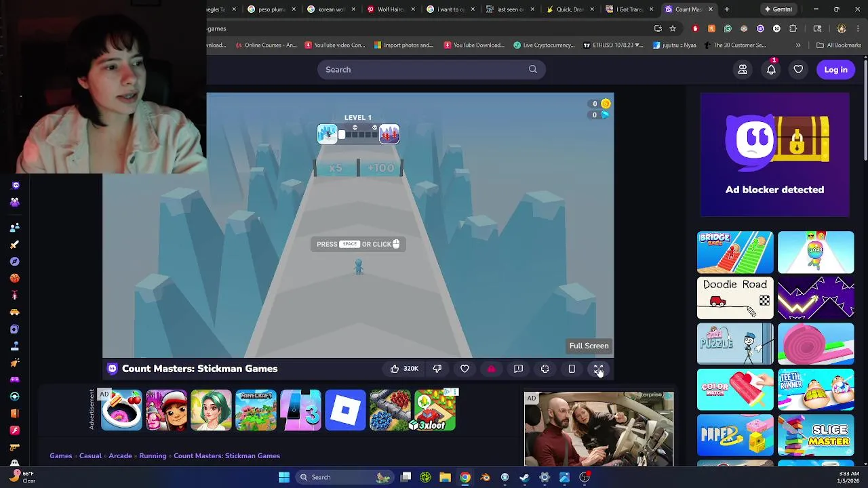Open mobile view with the phone icon
Viewport: 868px width, 488px height.
[572, 369]
